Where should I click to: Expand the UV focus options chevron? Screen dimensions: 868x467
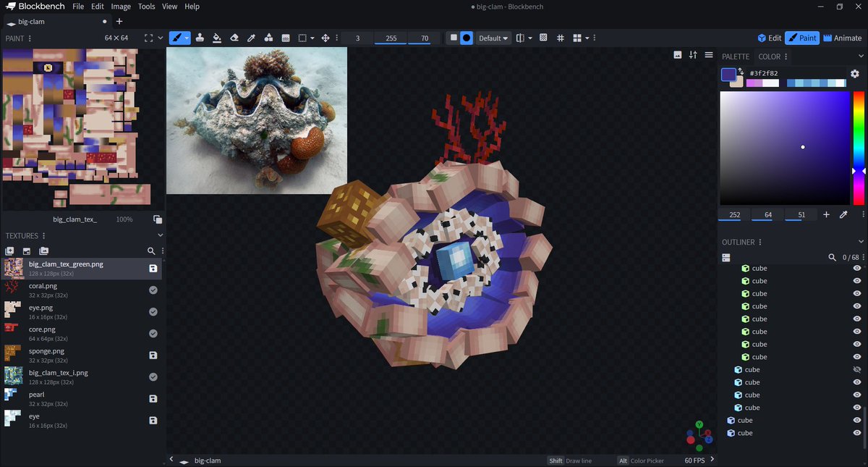coord(160,38)
